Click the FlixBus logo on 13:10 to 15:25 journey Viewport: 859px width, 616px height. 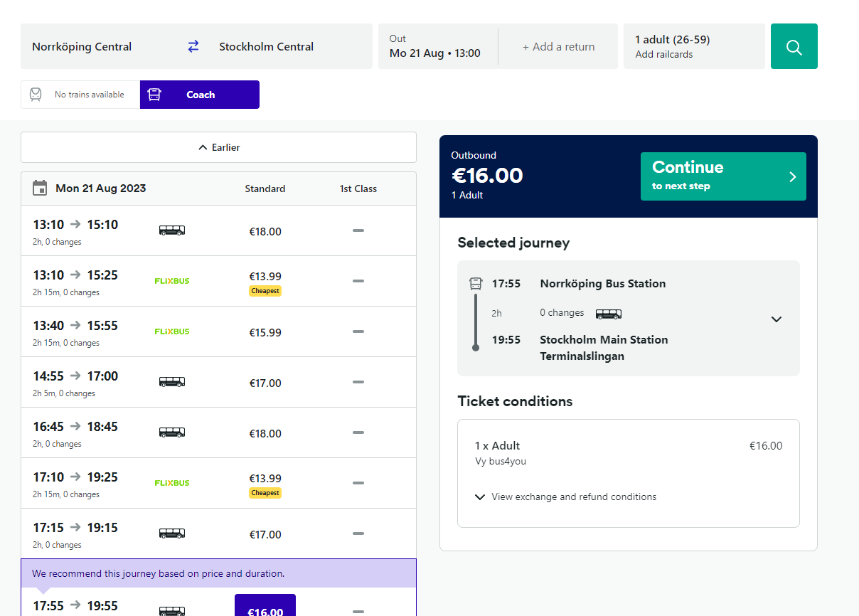172,281
